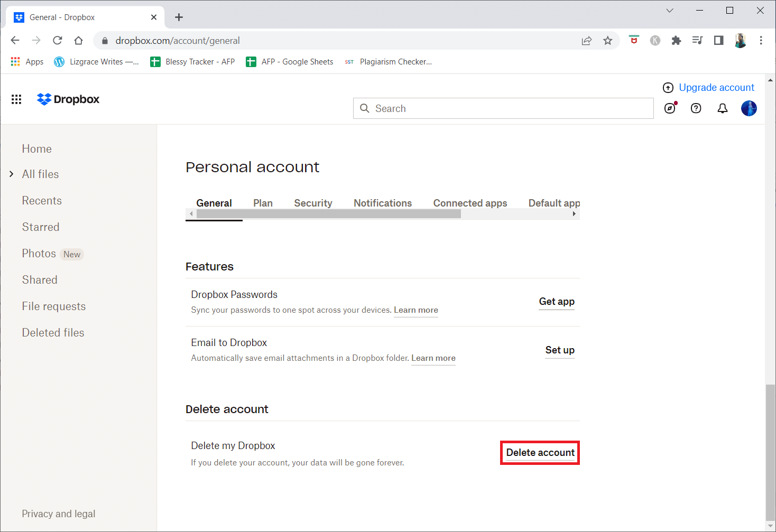Open the Chrome three-dot menu
The height and width of the screenshot is (532, 776).
[x=761, y=40]
